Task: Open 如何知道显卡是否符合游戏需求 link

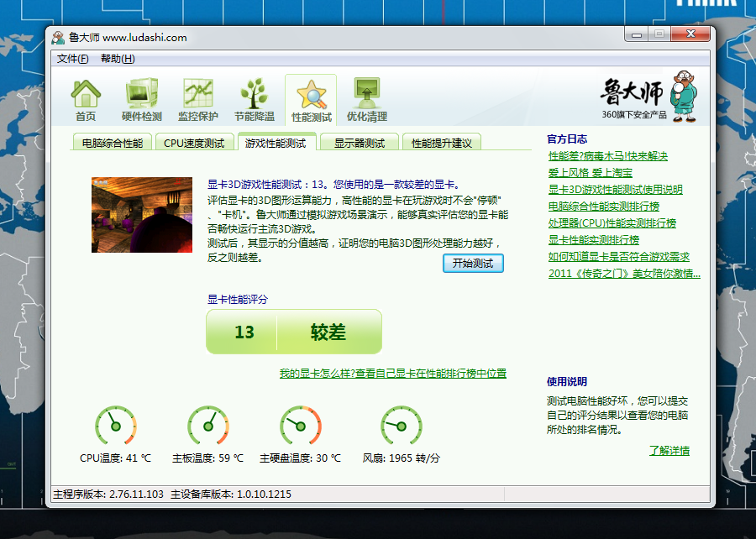Action: [x=618, y=257]
